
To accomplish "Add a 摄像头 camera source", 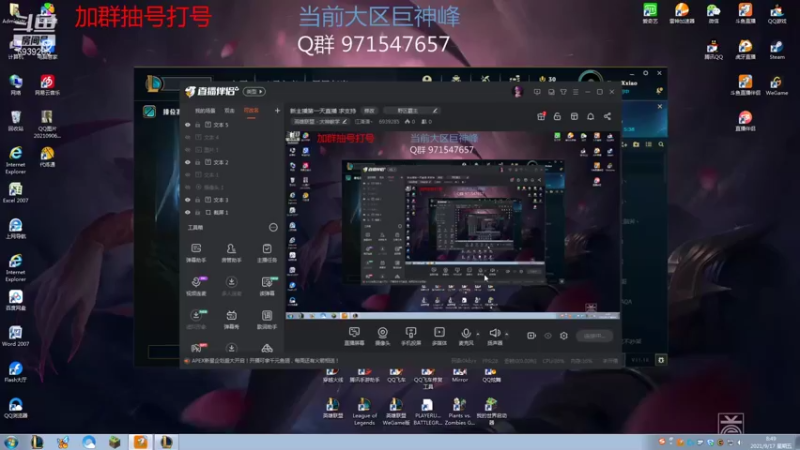I will point(382,336).
